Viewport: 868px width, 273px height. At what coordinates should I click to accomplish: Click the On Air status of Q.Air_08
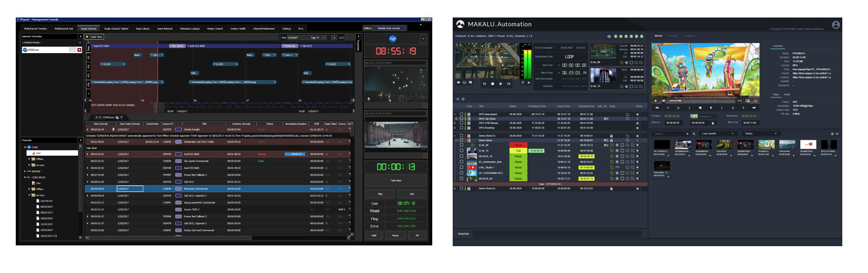click(x=518, y=145)
